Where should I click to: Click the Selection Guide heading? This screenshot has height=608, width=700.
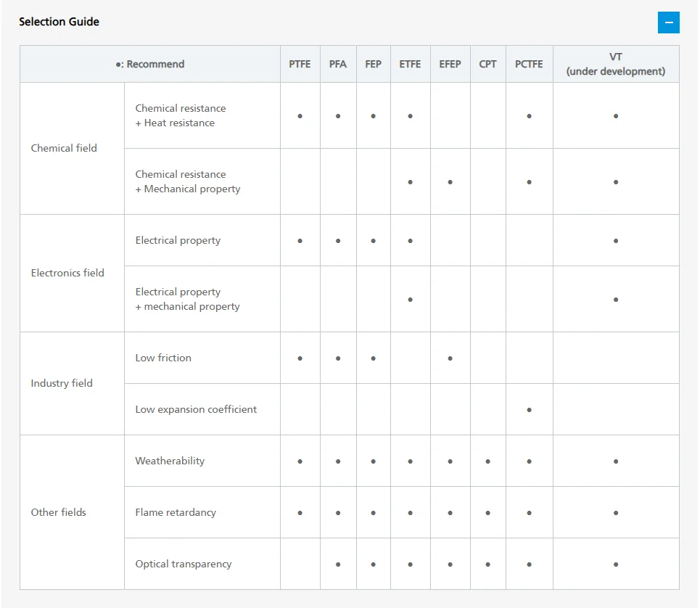[x=59, y=22]
